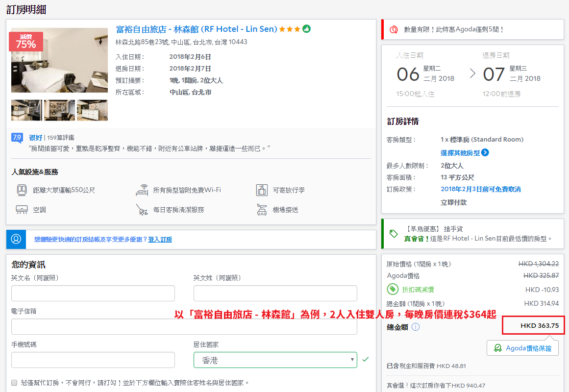The image size is (569, 392).
Task: Click the taxes and fees HKD 48.81 text
Action: pos(426,366)
